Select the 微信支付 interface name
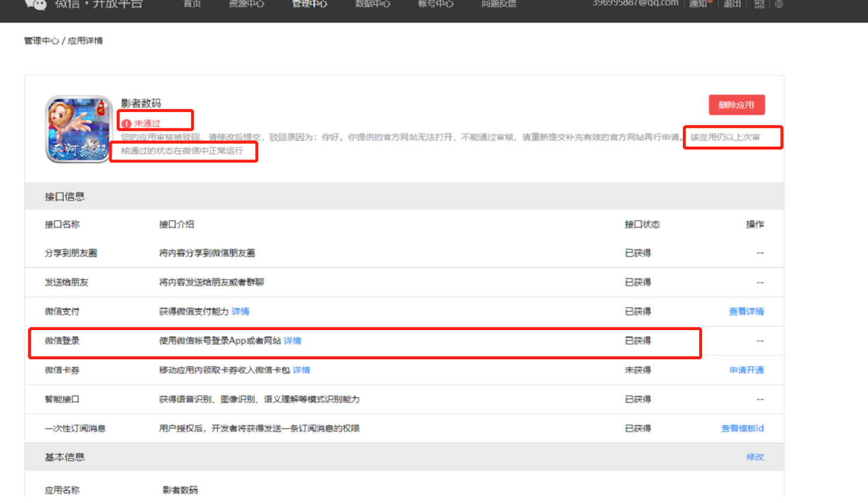Image resolution: width=868 pixels, height=503 pixels. pos(62,311)
